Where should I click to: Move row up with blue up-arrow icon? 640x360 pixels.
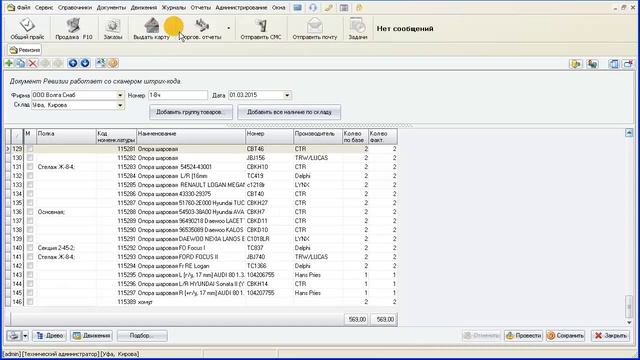(x=73, y=63)
